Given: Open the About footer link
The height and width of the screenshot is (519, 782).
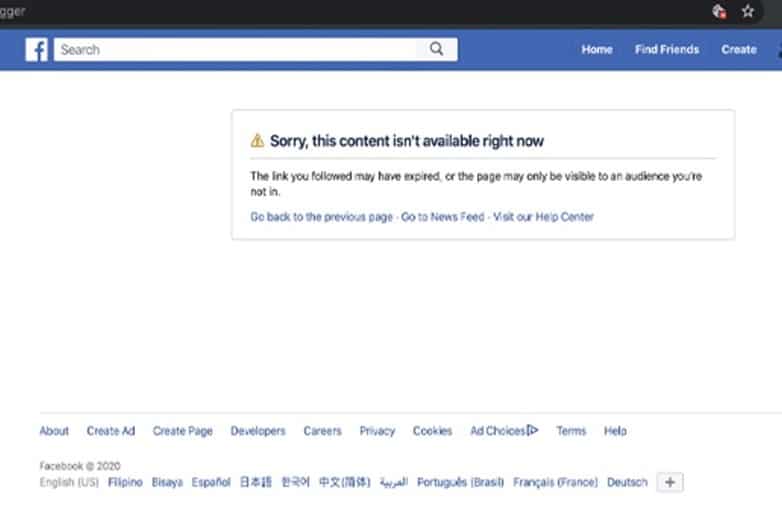Looking at the screenshot, I should (54, 431).
